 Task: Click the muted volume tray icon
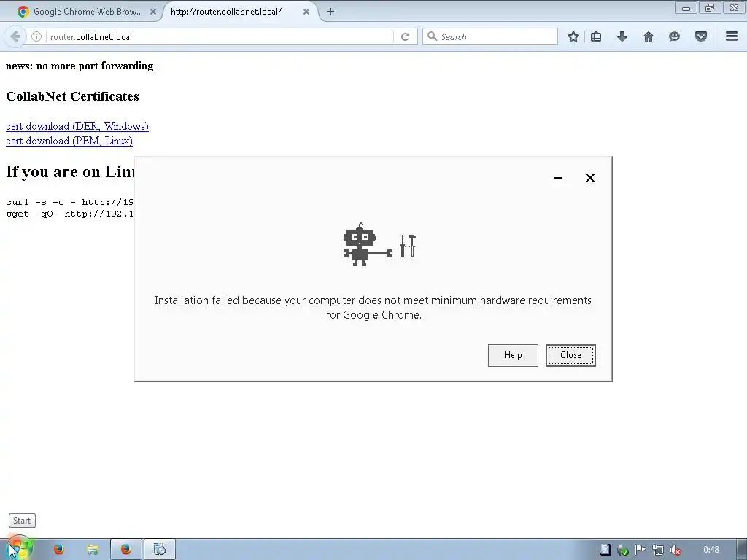(675, 550)
